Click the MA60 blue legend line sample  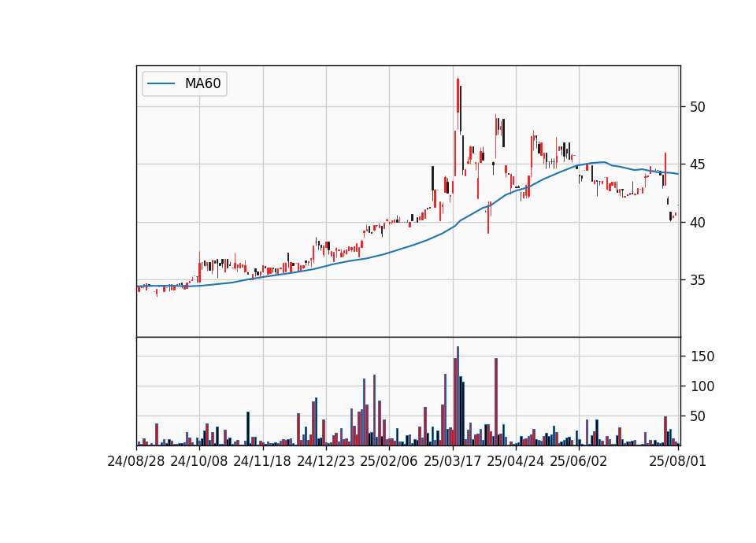pyautogui.click(x=161, y=84)
